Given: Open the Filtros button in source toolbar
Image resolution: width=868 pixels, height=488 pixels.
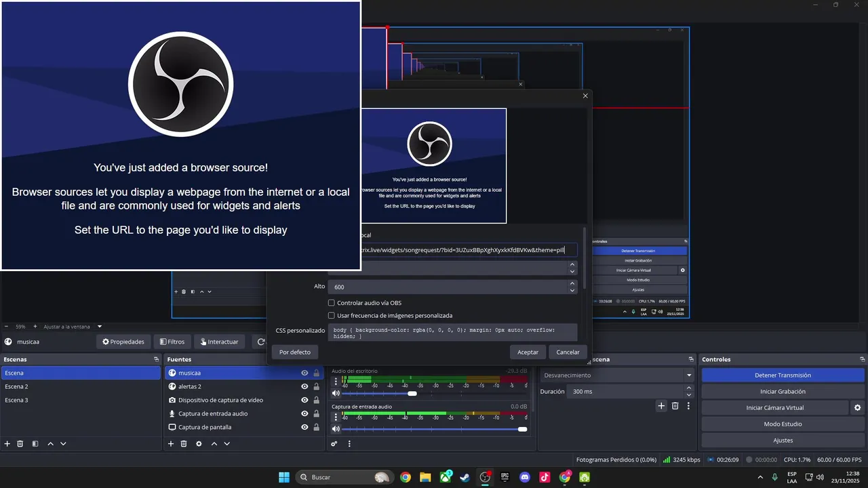Looking at the screenshot, I should coord(172,342).
